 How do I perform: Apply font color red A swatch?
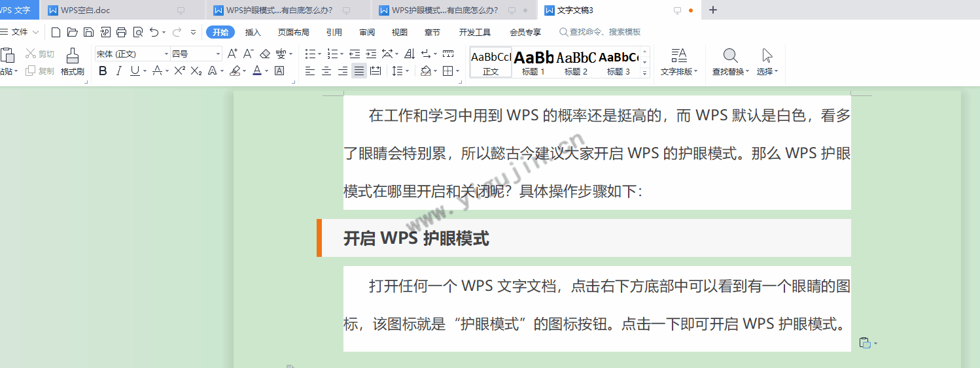click(x=256, y=71)
